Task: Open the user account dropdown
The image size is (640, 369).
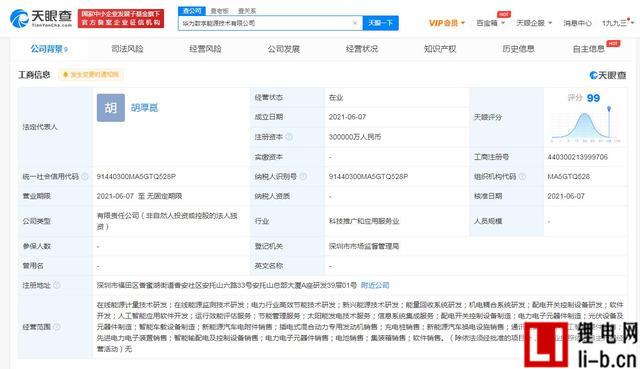Action: pyautogui.click(x=618, y=23)
